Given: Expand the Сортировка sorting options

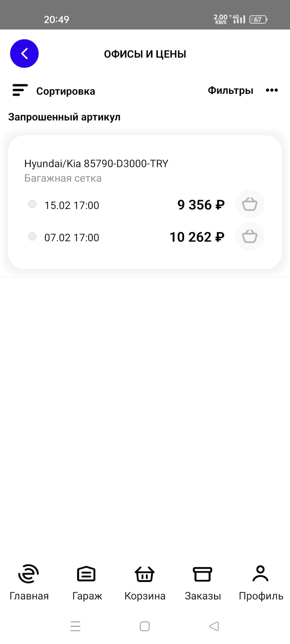Looking at the screenshot, I should (x=65, y=91).
